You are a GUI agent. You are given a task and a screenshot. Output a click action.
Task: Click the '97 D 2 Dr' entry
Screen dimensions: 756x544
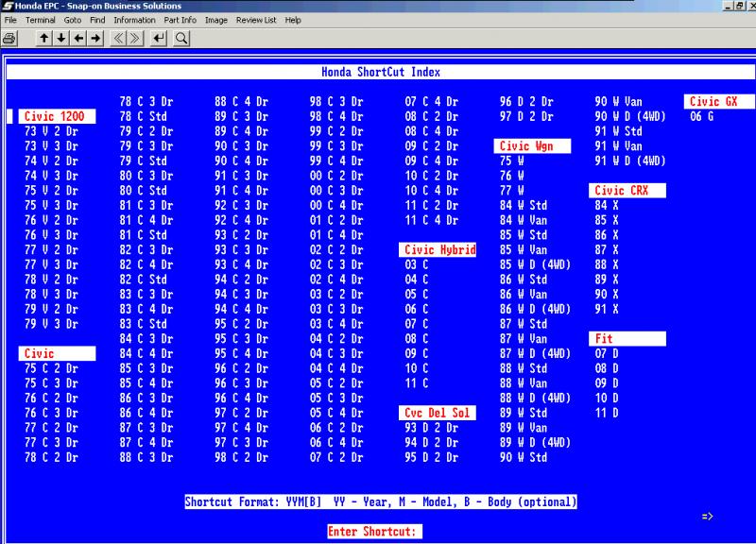(526, 116)
